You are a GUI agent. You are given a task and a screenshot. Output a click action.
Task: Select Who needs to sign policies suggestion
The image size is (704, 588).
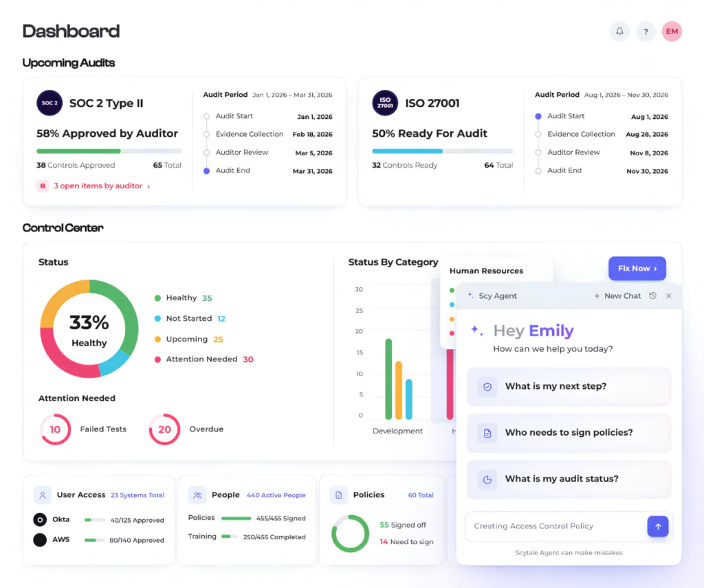[x=569, y=433]
